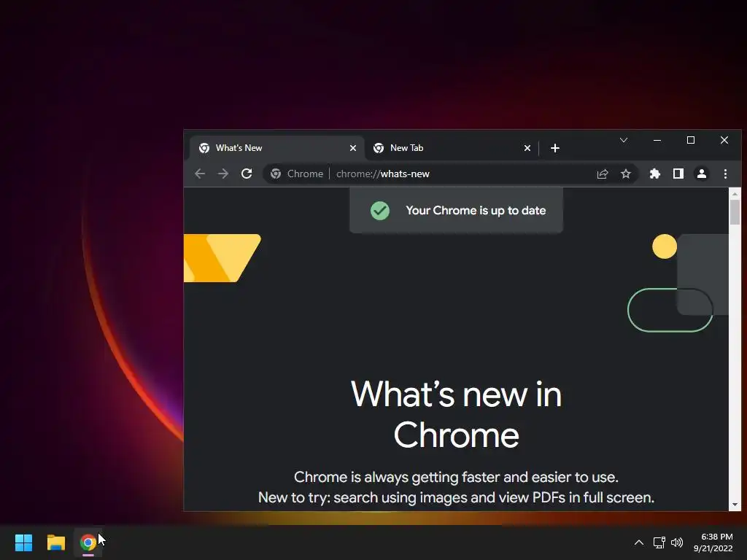Click "New to try: search using images" line
This screenshot has height=560, width=747.
[x=456, y=497]
